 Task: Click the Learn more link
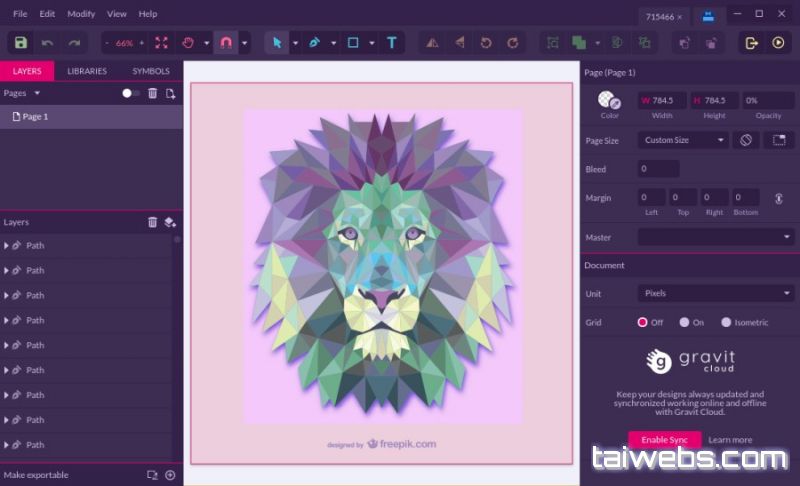(730, 440)
